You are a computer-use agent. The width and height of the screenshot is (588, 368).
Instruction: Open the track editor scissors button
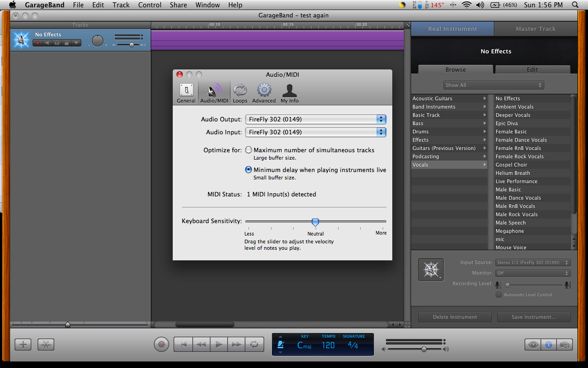tap(46, 344)
